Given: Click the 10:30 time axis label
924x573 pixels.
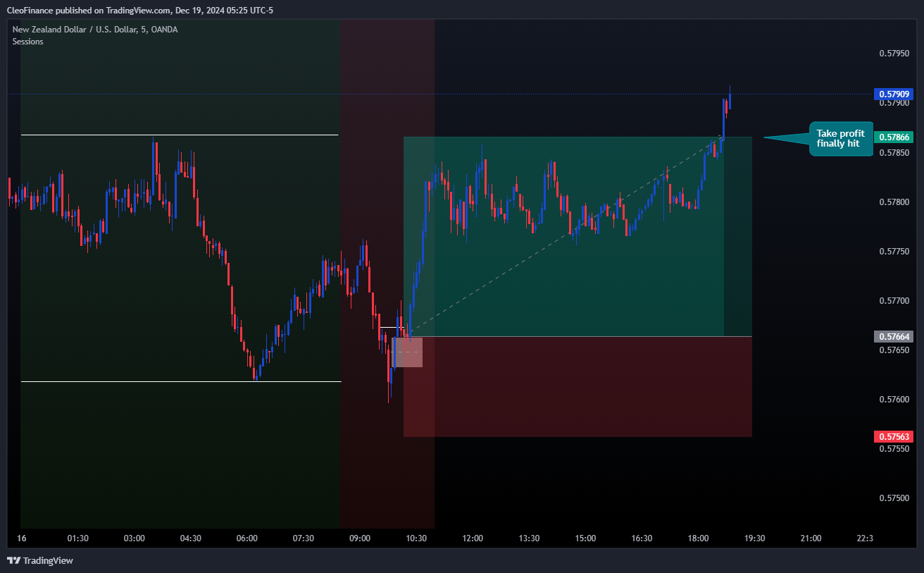Looking at the screenshot, I should click(x=416, y=538).
